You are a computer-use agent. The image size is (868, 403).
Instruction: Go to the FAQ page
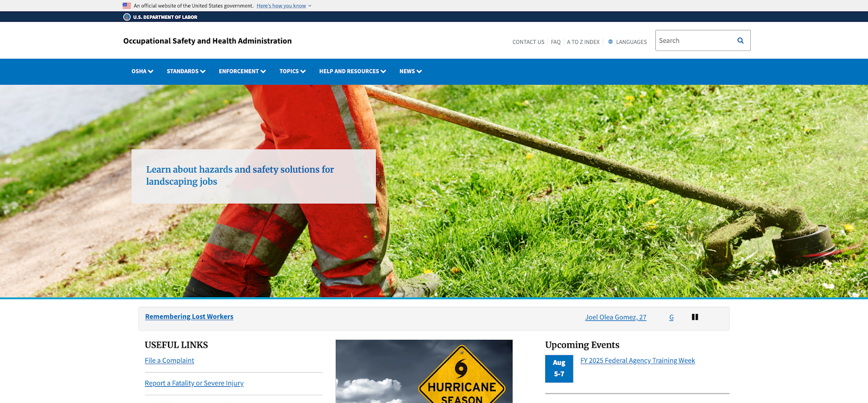(556, 42)
